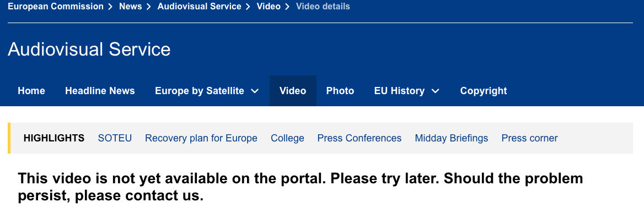Go to the News breadcrumb
644x213 pixels.
coord(131,7)
